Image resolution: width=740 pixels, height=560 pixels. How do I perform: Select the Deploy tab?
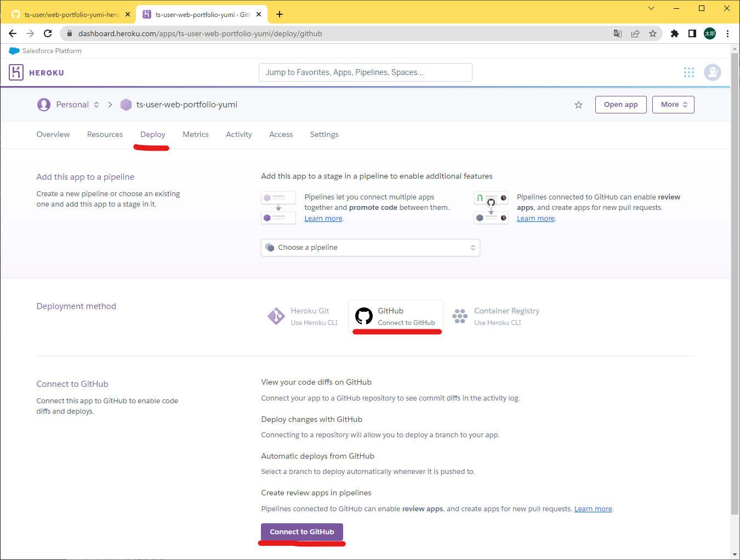point(153,134)
